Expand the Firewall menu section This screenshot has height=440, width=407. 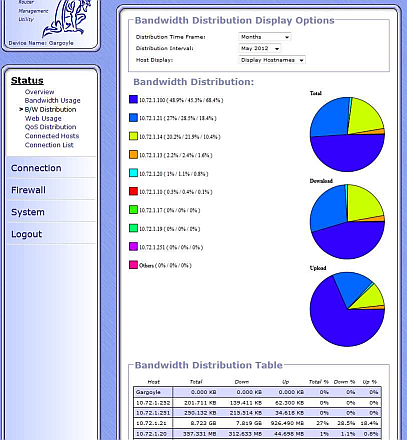(28, 190)
